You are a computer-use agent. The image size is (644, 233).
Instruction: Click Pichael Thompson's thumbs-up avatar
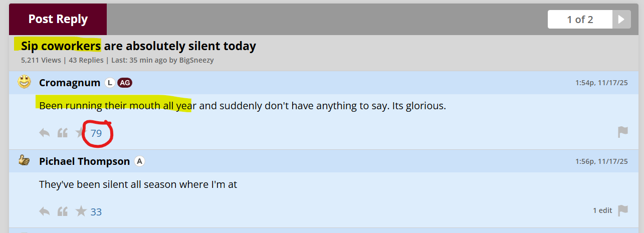[24, 161]
